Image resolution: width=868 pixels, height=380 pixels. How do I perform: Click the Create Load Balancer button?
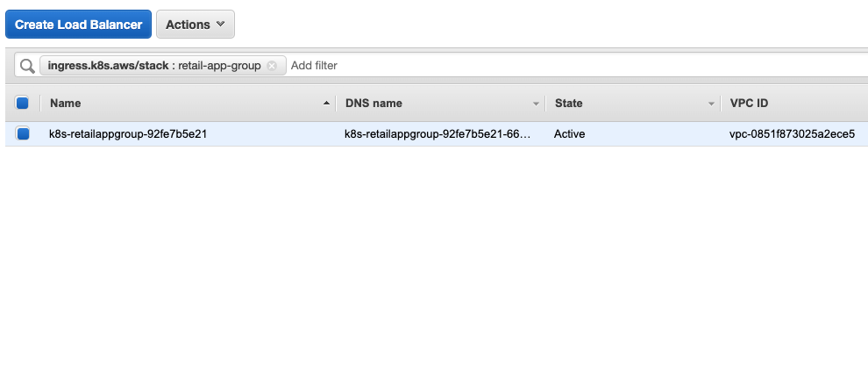[78, 25]
